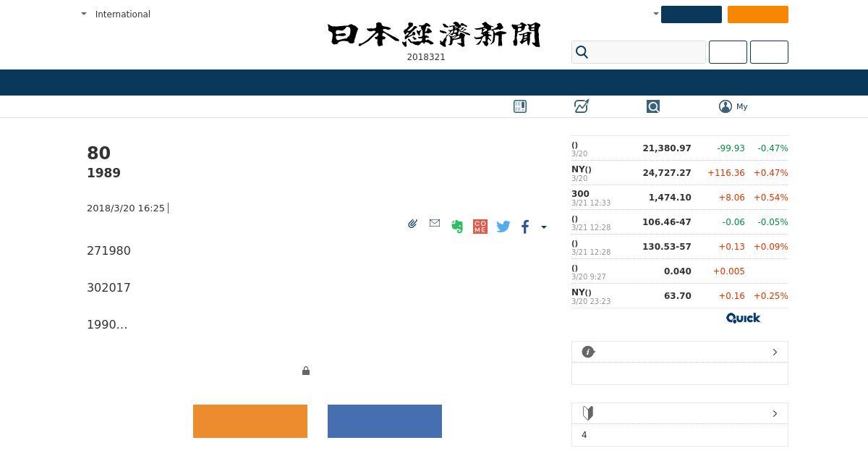This screenshot has height=456, width=868.
Task: Click the paragraph containing 302017
Action: pyautogui.click(x=109, y=287)
